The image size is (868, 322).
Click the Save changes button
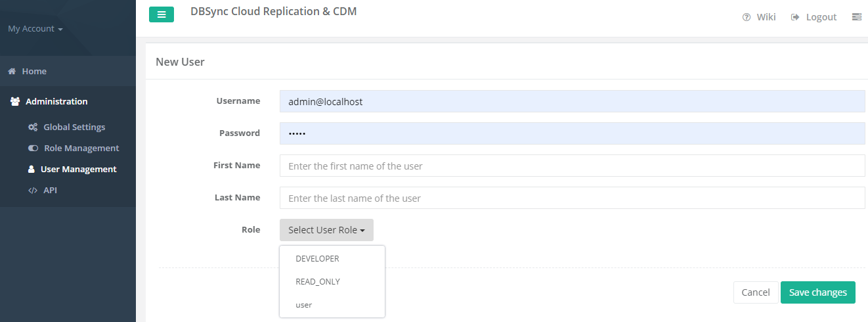(817, 292)
